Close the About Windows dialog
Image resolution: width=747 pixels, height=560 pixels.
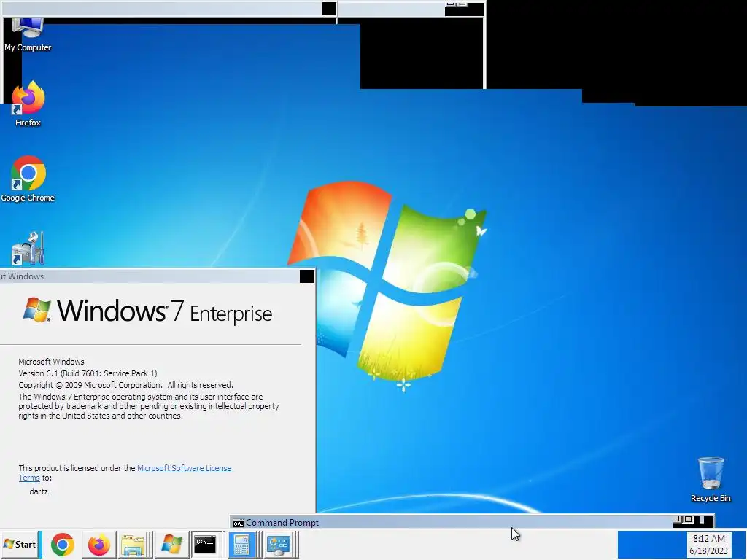(307, 276)
